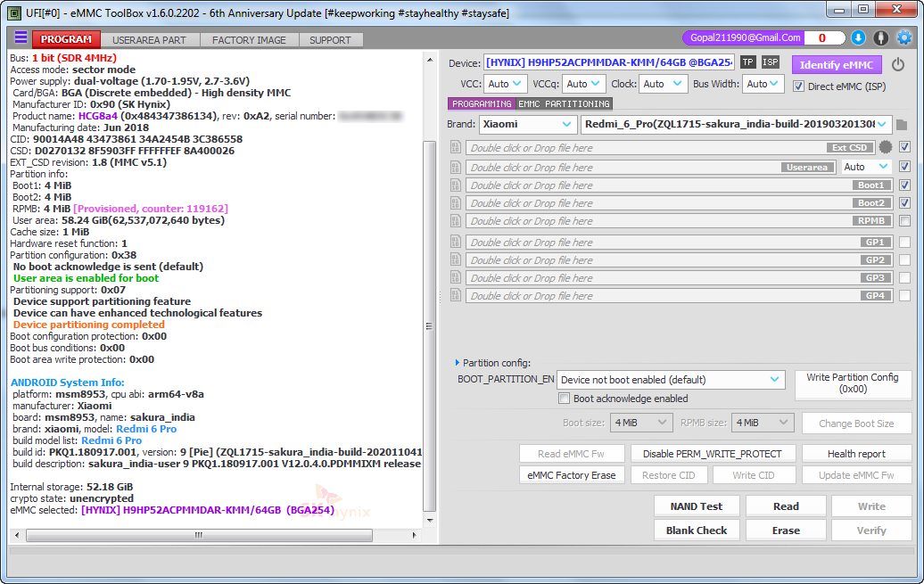Switch to the PROGRAM tab
This screenshot has width=924, height=584.
[x=66, y=39]
